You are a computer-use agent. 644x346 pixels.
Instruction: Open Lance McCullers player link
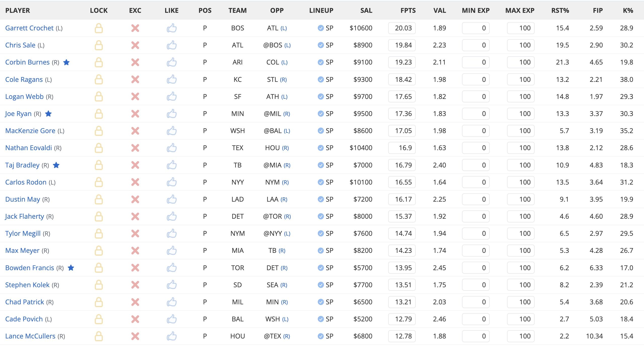coord(30,336)
